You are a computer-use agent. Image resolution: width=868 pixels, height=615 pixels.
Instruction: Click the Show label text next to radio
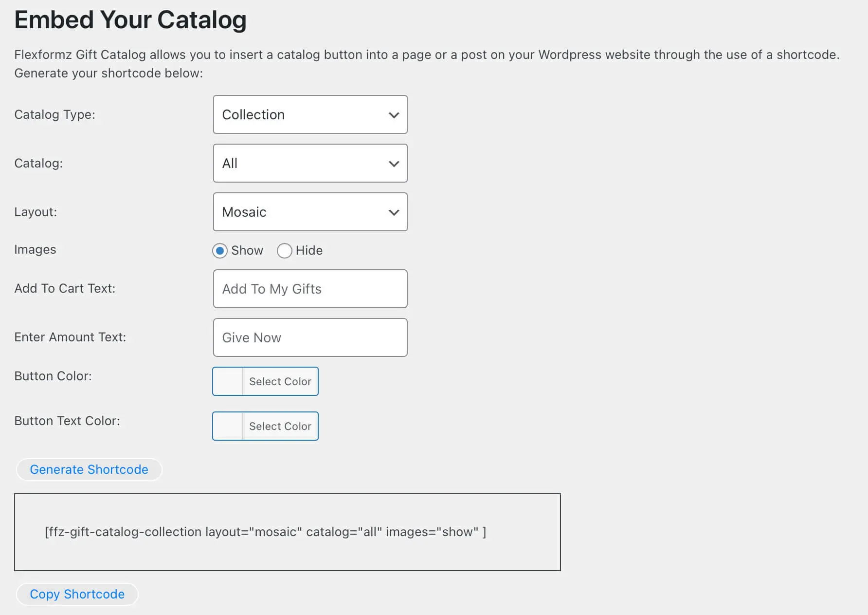coord(247,250)
